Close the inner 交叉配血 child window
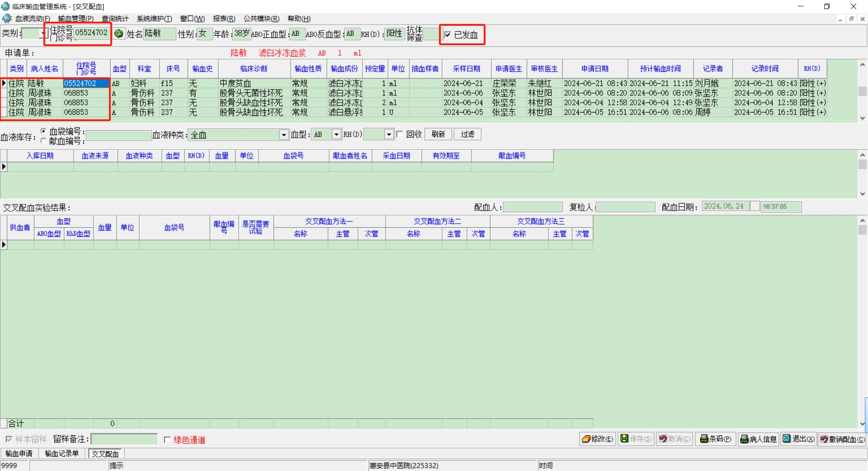The height and width of the screenshot is (471, 868). [863, 19]
